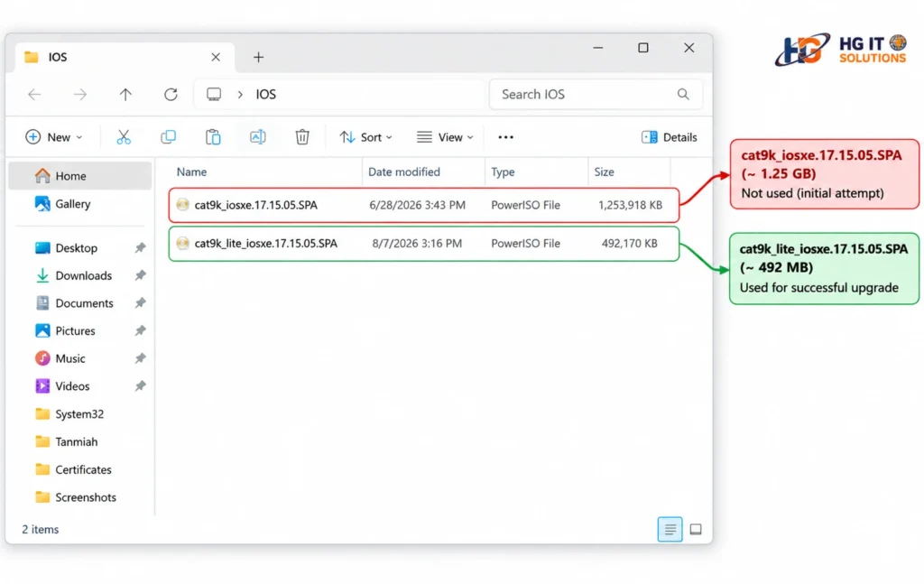Click the Delete trash can icon

(x=302, y=137)
